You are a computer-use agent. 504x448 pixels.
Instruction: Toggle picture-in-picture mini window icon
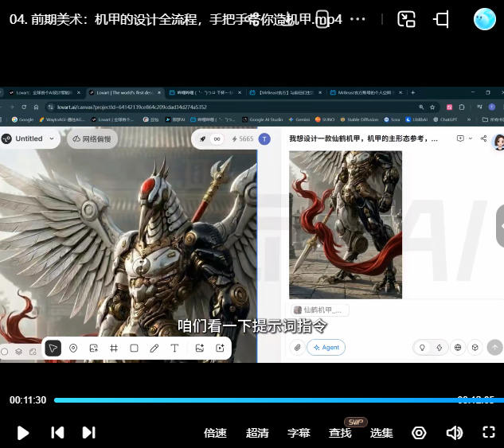pyautogui.click(x=407, y=19)
